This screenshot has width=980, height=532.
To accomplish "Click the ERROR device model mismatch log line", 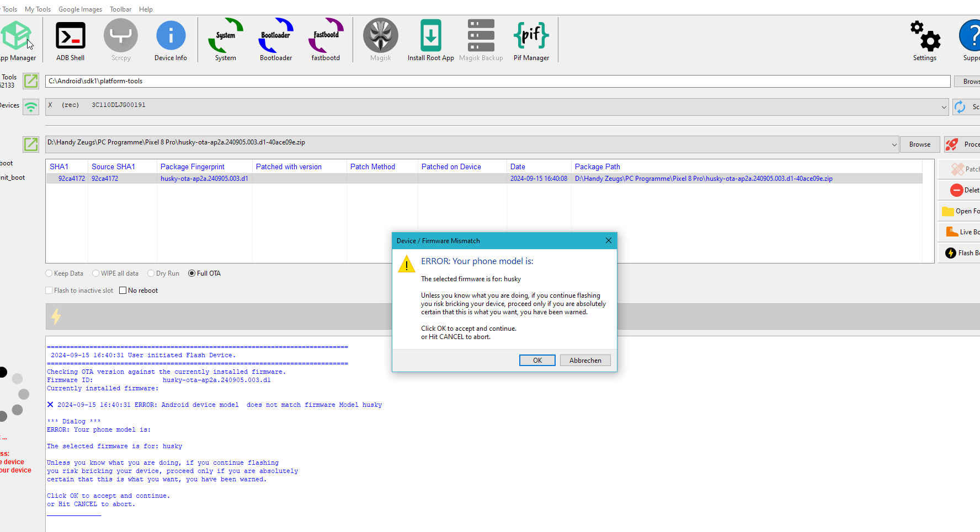I will 215,405.
